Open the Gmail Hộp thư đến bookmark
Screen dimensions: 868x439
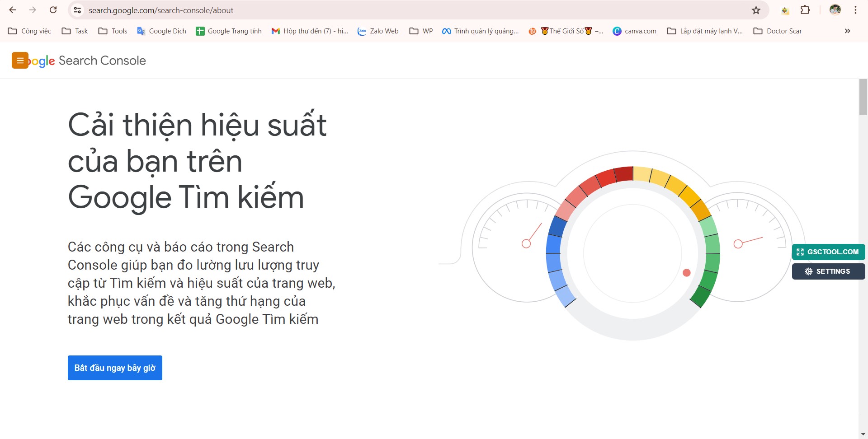tap(310, 31)
